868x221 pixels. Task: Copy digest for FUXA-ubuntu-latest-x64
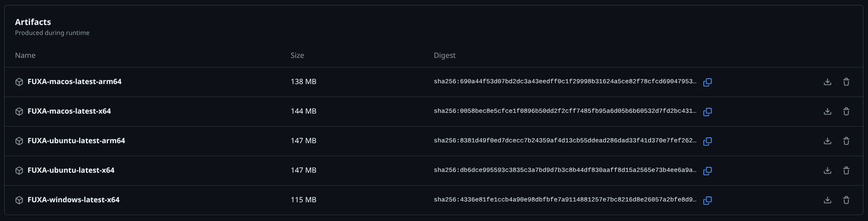707,171
